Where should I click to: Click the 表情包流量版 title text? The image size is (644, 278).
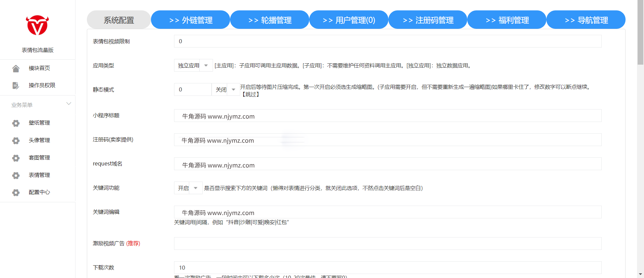(38, 50)
